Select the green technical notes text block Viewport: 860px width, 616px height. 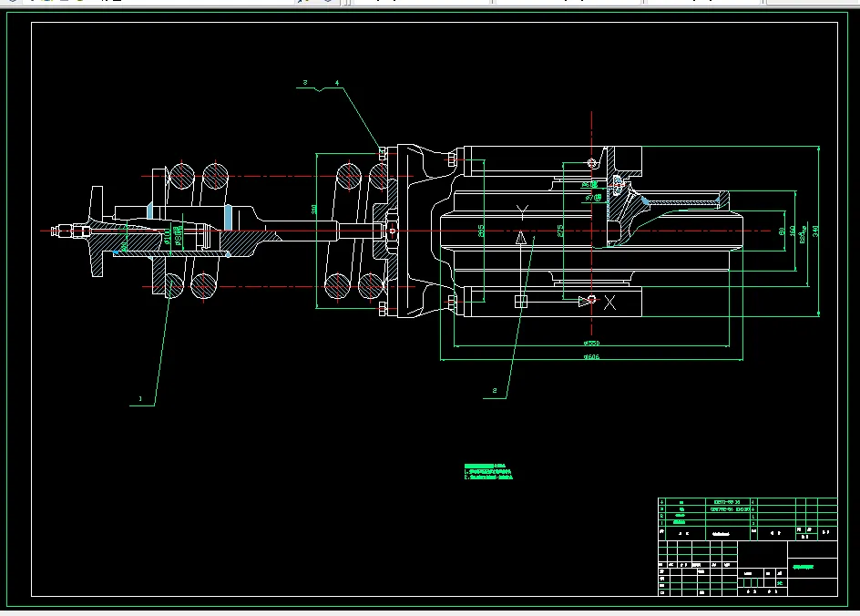488,472
